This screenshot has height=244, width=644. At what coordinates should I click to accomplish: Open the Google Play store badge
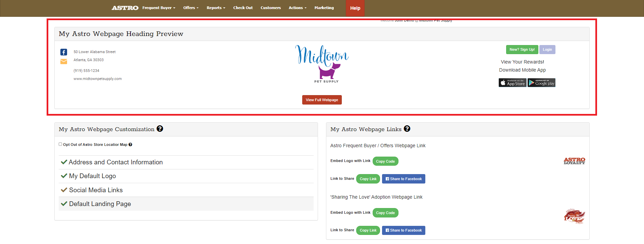pos(541,83)
